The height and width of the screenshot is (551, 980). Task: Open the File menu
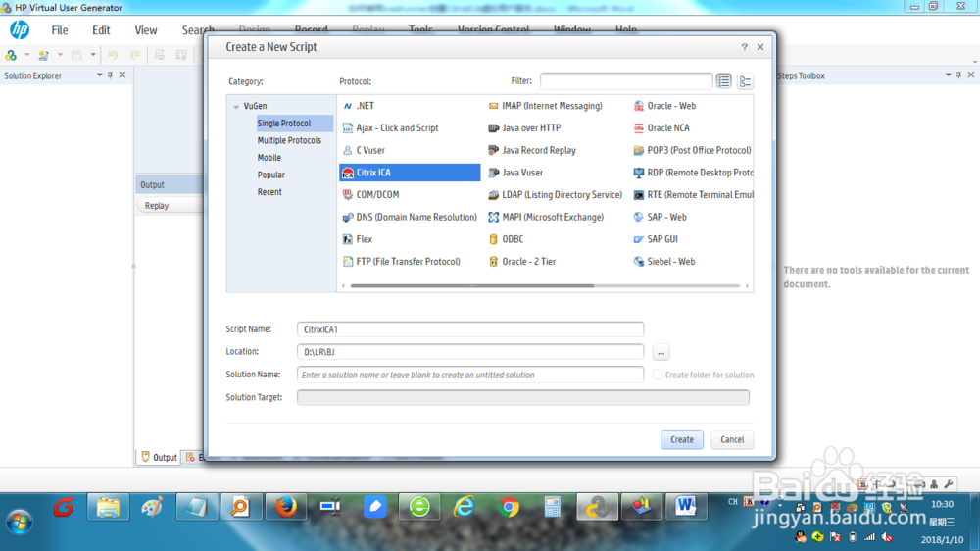[60, 30]
